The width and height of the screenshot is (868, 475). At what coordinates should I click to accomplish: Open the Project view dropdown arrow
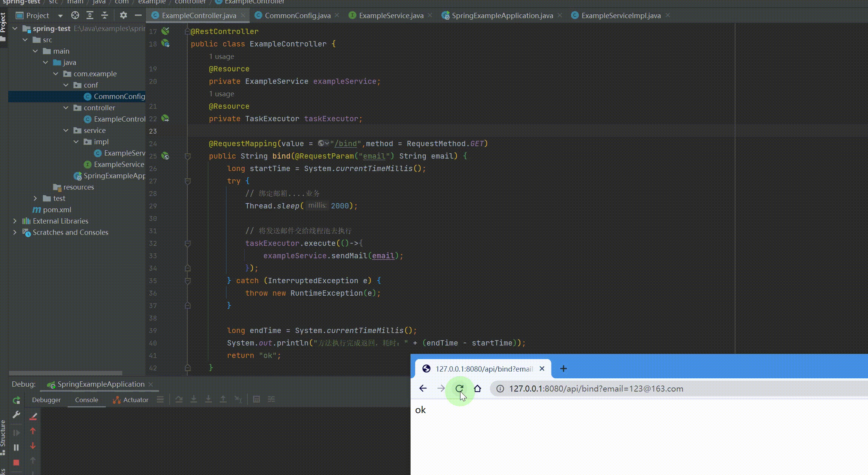tap(60, 16)
